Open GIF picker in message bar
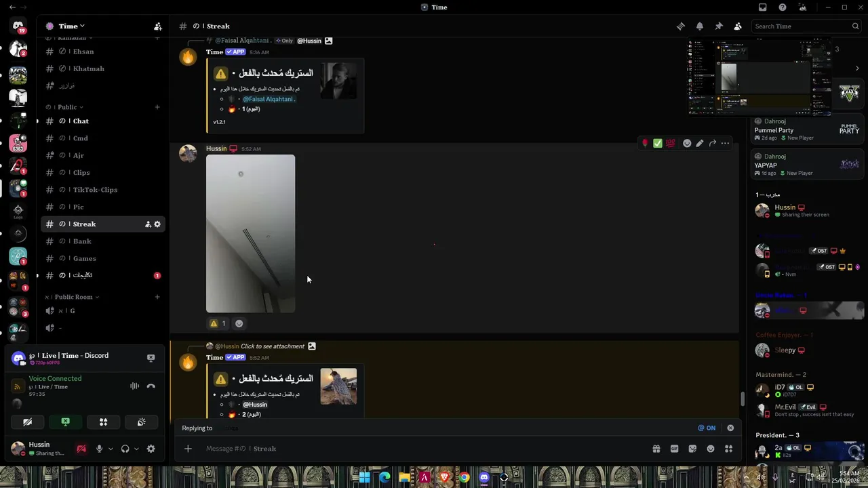Screen dimensions: 868x488 pos(674,449)
